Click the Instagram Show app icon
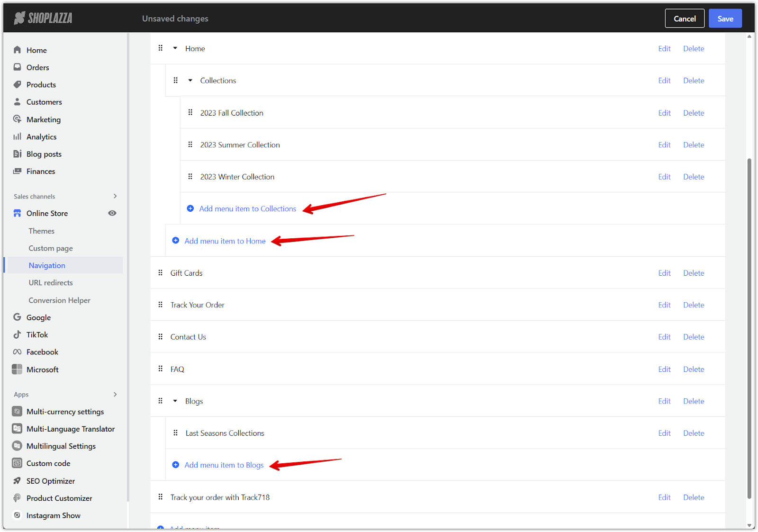Viewport: 758px width, 532px height. 17,515
